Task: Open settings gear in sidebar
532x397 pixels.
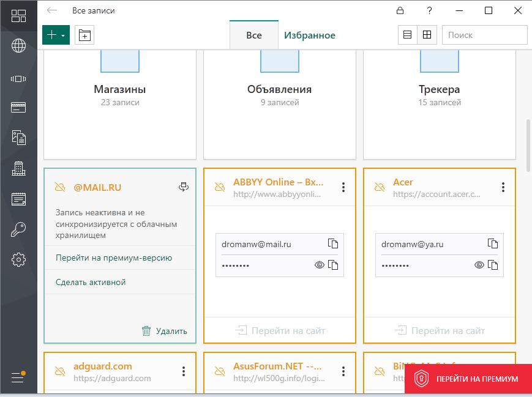Action: point(18,260)
